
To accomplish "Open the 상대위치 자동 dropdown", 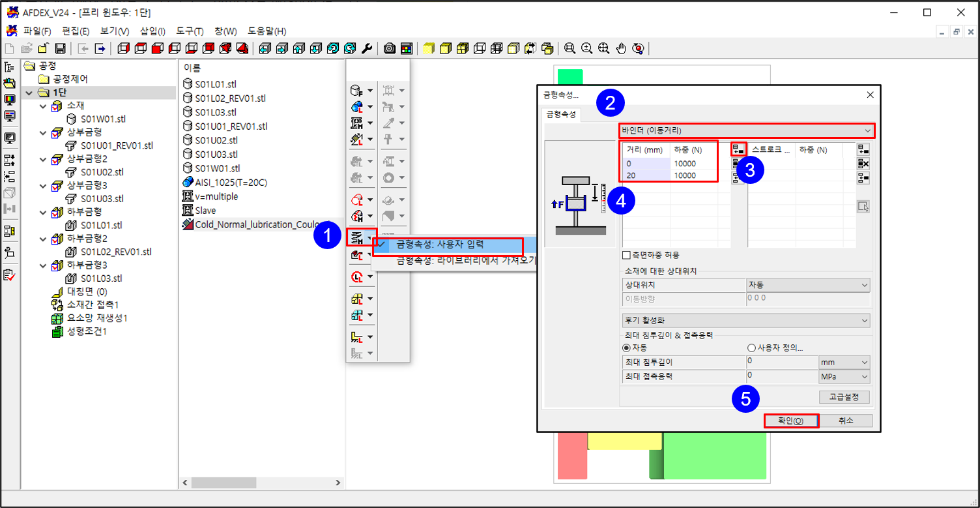I will pos(808,286).
